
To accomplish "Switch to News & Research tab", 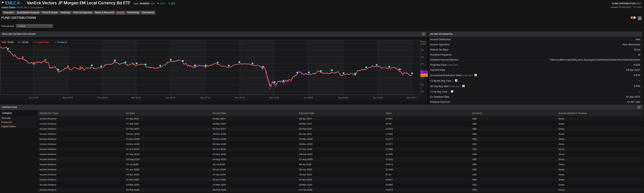I will (104, 13).
